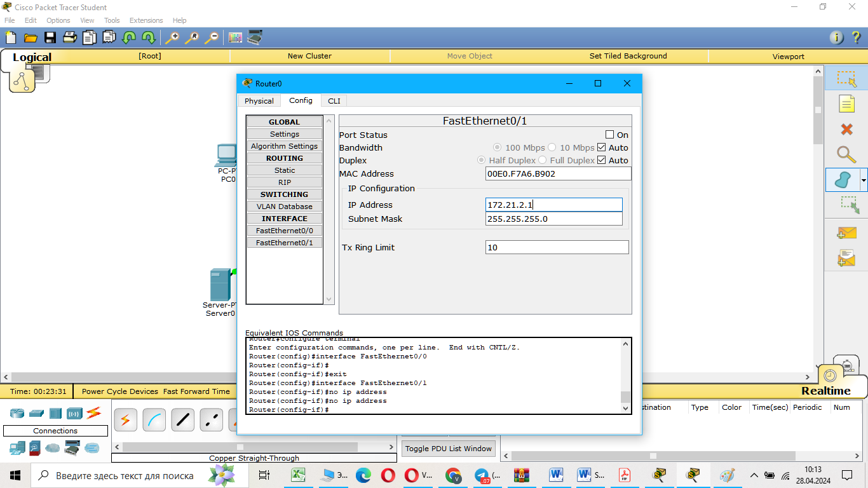Pick the Console cable connection

pos(154,419)
